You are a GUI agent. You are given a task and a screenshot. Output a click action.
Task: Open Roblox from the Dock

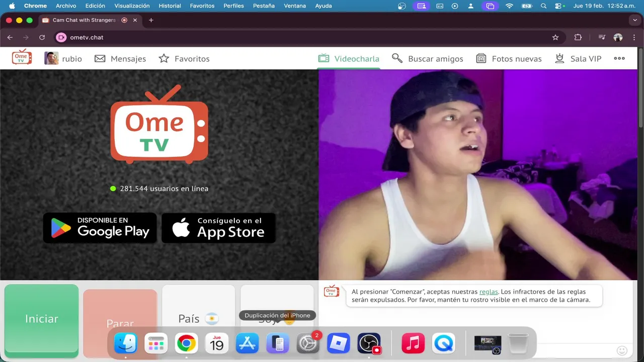339,344
